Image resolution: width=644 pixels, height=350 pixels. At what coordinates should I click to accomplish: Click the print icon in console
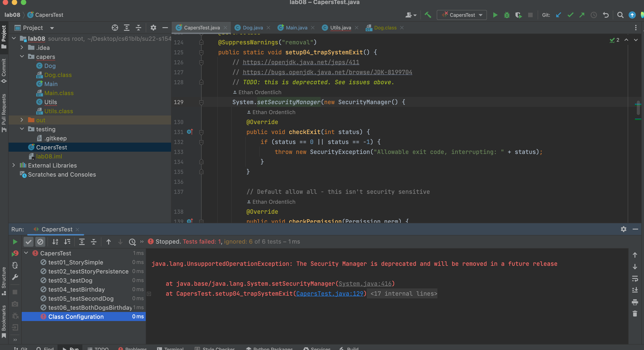point(635,302)
